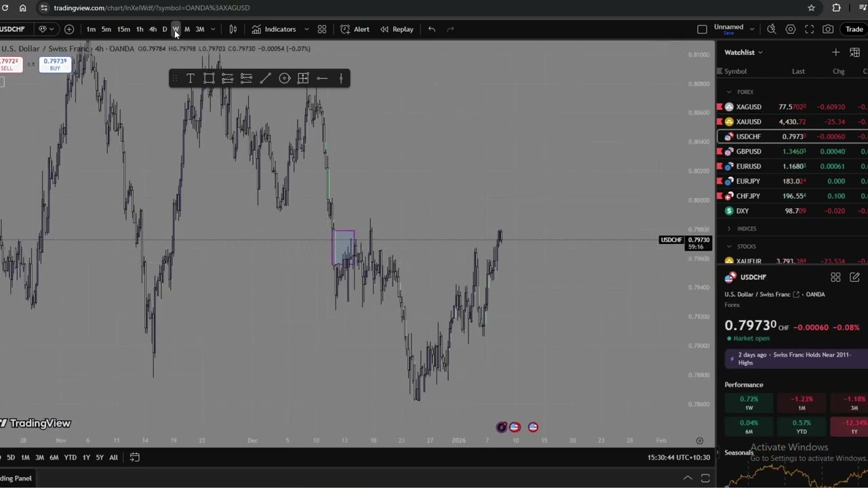868x488 pixels.
Task: Undo the last chart action
Action: point(432,29)
